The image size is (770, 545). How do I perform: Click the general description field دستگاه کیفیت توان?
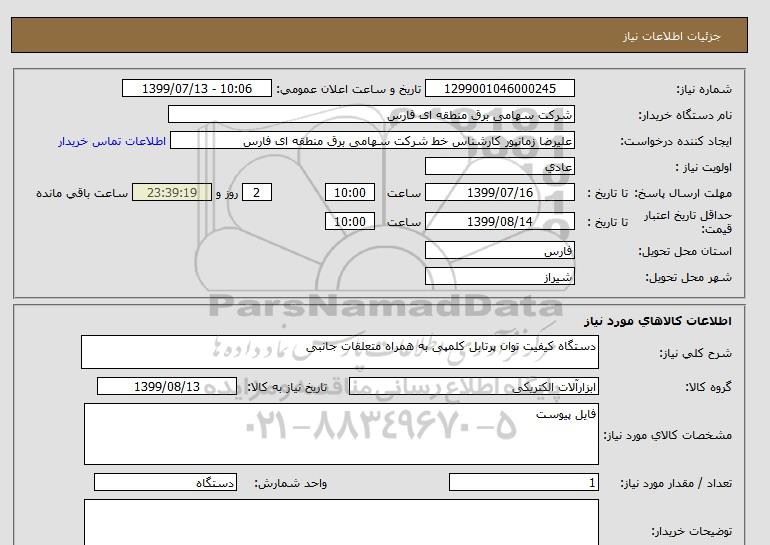(340, 352)
